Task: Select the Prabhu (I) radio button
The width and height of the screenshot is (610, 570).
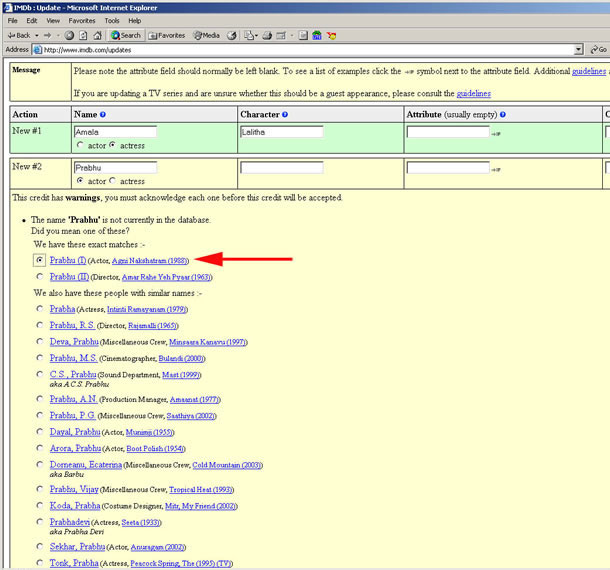Action: [x=39, y=260]
